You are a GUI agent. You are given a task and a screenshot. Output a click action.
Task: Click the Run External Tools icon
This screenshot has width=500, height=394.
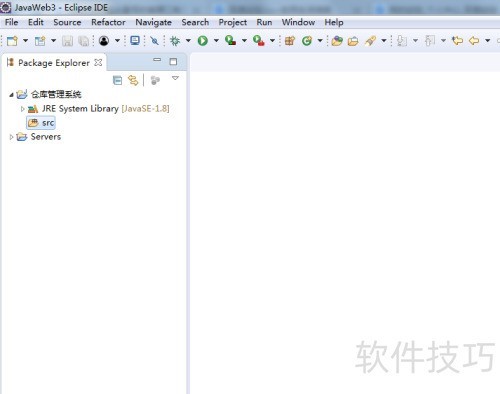pos(259,41)
